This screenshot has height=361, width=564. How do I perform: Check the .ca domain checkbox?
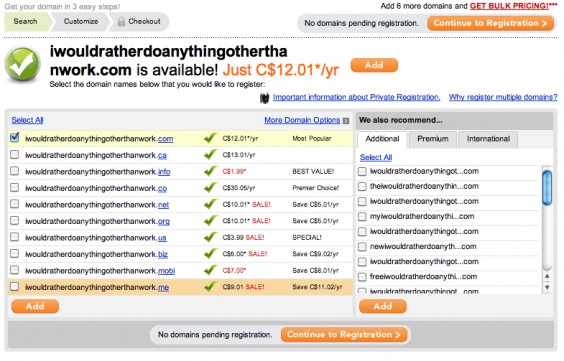click(x=15, y=155)
